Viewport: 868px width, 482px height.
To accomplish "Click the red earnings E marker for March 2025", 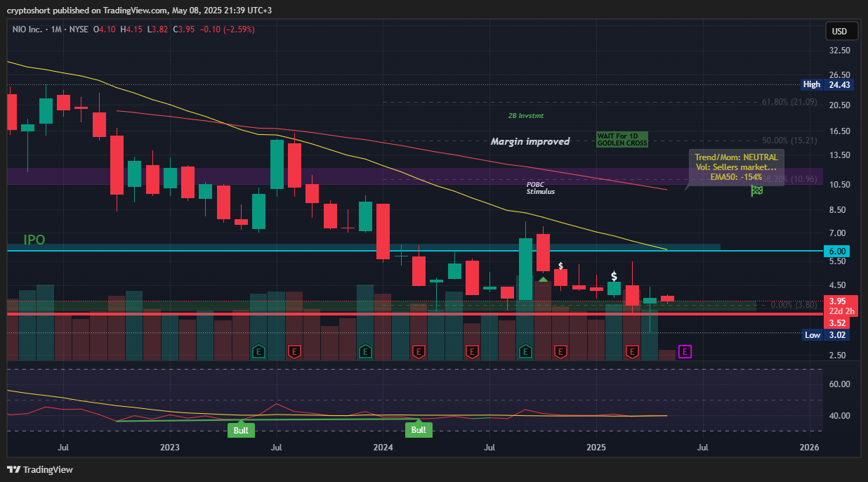I will [632, 351].
